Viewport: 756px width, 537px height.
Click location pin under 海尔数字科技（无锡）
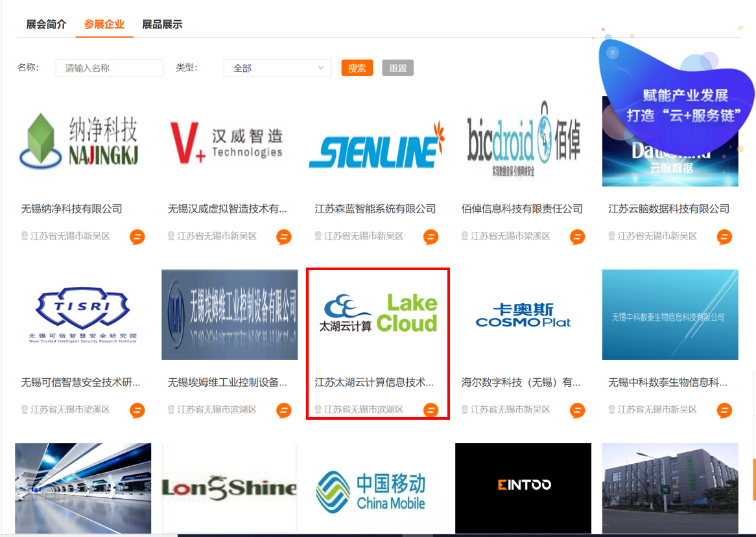(x=464, y=409)
